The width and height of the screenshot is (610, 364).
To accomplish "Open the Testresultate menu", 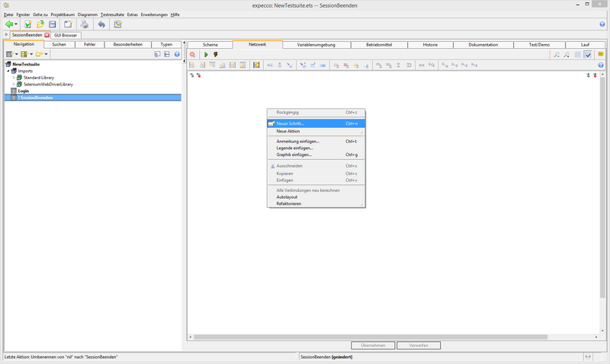I will [x=112, y=14].
